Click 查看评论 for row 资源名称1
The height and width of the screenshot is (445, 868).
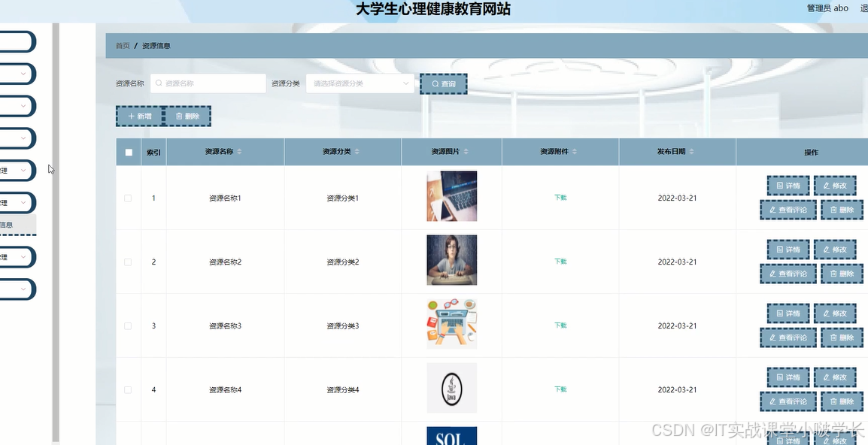[x=788, y=210]
